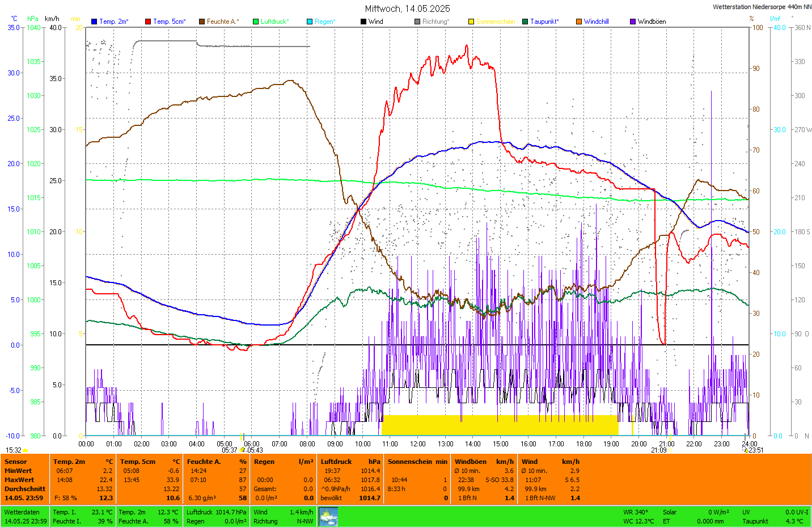Click the purple Windböen legend square
812x528 pixels.
tap(633, 22)
